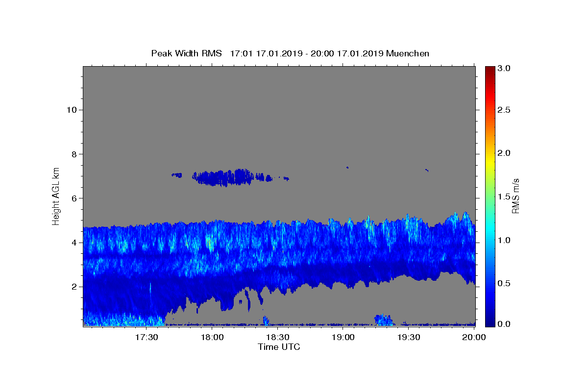The image size is (588, 392).
Task: Click the 'Time UTC' axis label
Action: click(x=279, y=347)
